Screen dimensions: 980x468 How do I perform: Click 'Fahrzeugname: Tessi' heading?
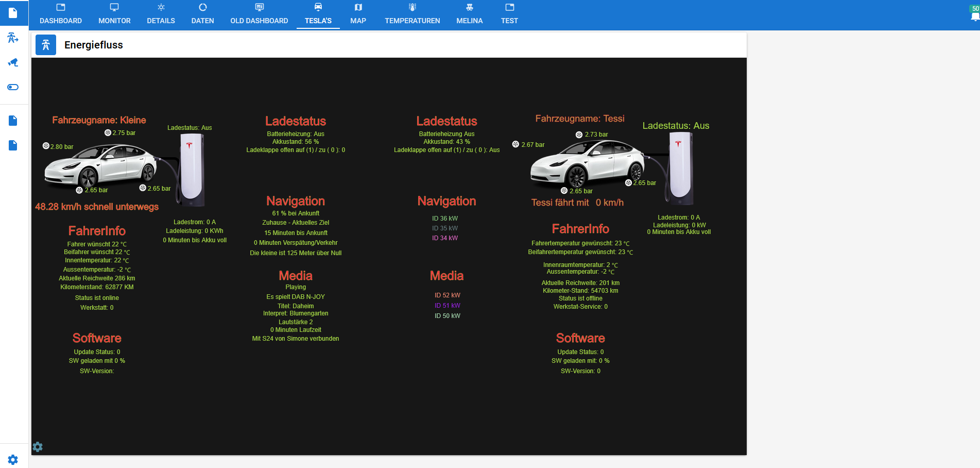tap(580, 119)
